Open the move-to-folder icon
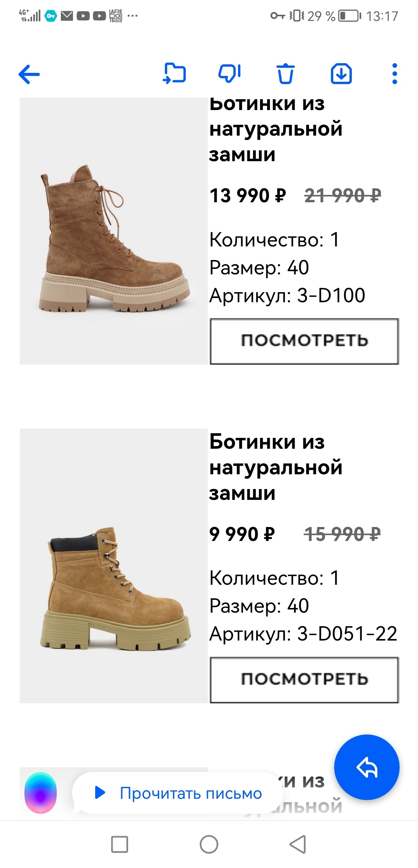 (x=174, y=73)
